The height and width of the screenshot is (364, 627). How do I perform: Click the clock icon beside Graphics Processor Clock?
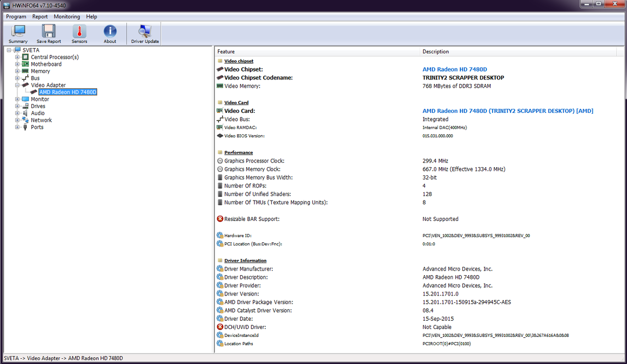(x=220, y=161)
